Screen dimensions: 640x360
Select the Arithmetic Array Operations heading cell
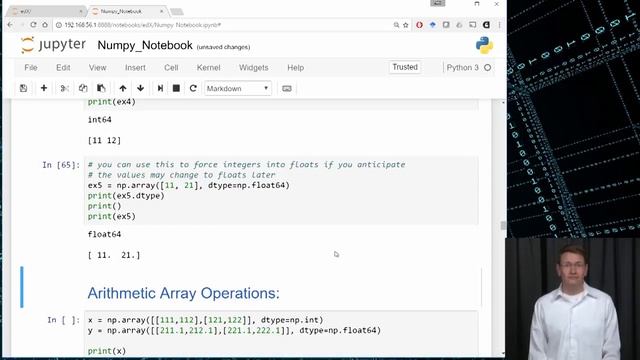(251, 287)
